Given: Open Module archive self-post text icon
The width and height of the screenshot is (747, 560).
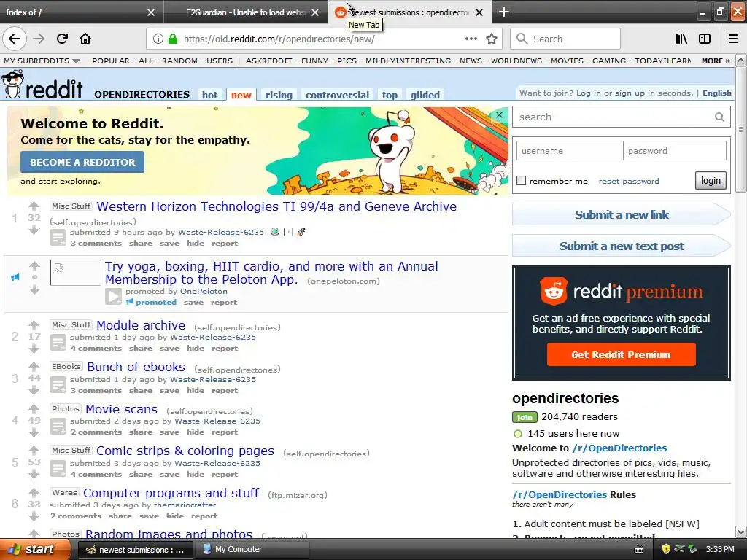Looking at the screenshot, I should tap(58, 343).
